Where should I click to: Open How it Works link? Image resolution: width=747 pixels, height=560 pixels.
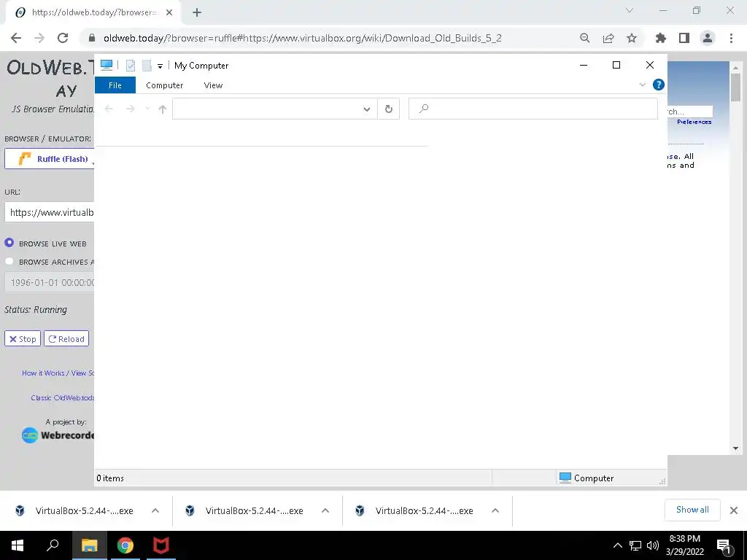58,373
